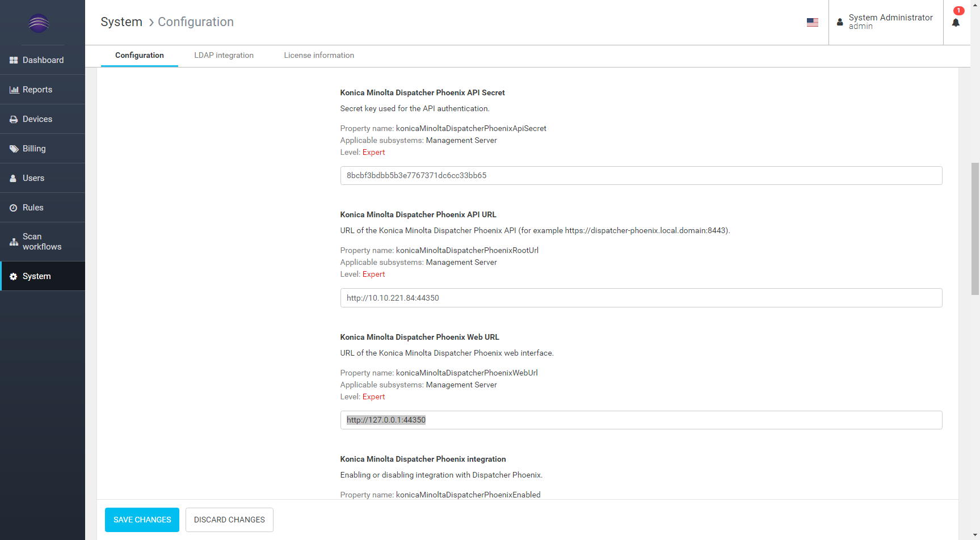Edit the API Secret input field
Image resolution: width=980 pixels, height=540 pixels.
coord(641,176)
